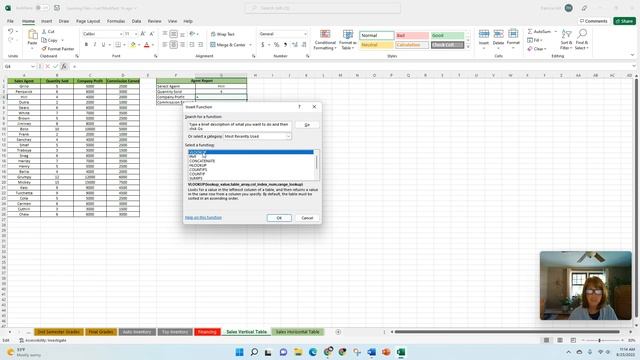This screenshot has height=360, width=640.
Task: Switch to the Insert tab
Action: pos(47,21)
